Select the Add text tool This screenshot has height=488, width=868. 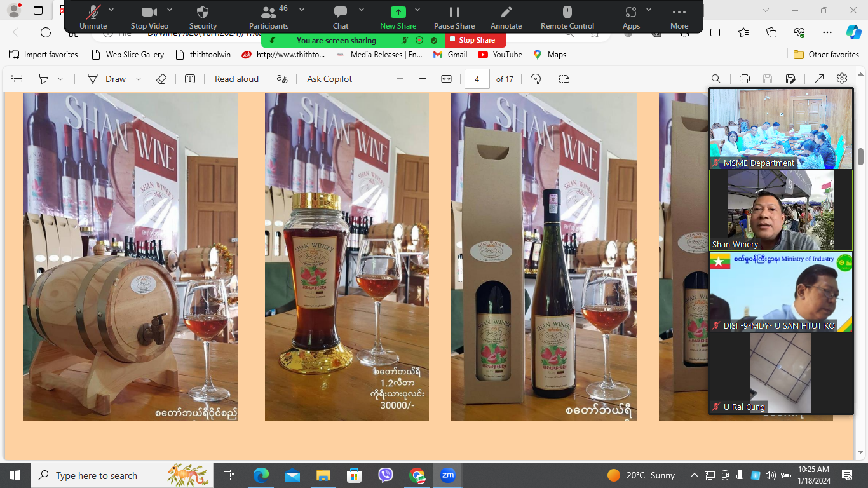[190, 79]
